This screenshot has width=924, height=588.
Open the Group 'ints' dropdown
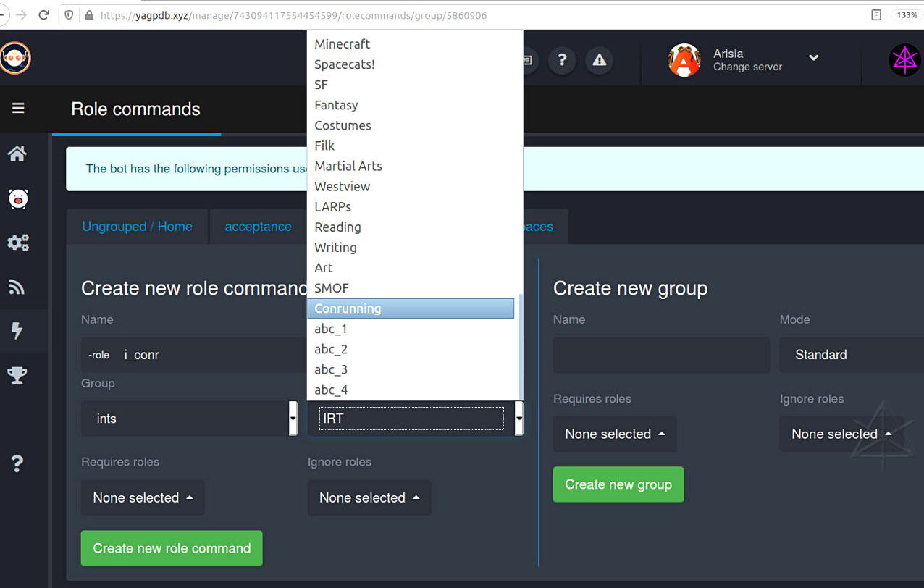pyautogui.click(x=188, y=419)
